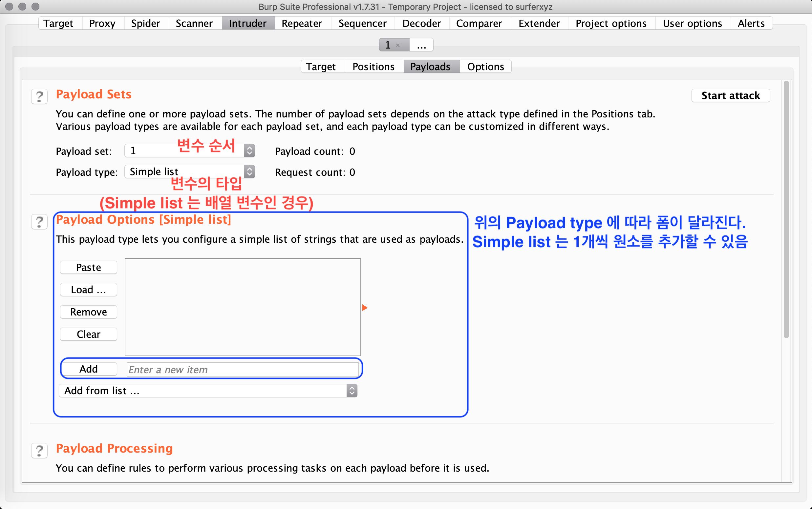Click the Load button

(x=89, y=290)
